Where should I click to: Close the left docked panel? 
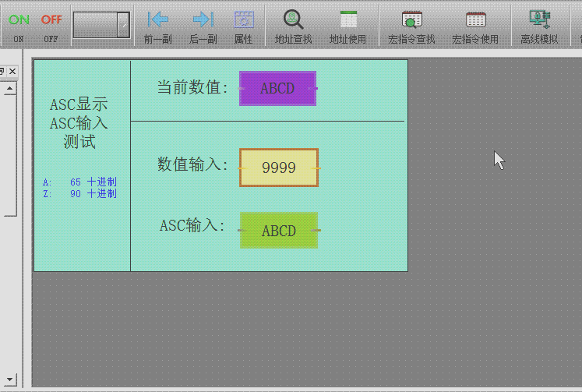[12, 71]
